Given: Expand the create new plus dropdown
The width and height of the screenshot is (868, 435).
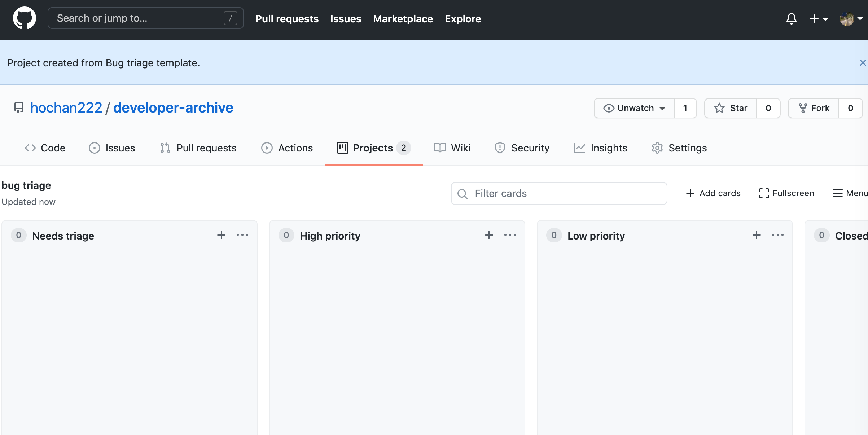Looking at the screenshot, I should [x=818, y=19].
